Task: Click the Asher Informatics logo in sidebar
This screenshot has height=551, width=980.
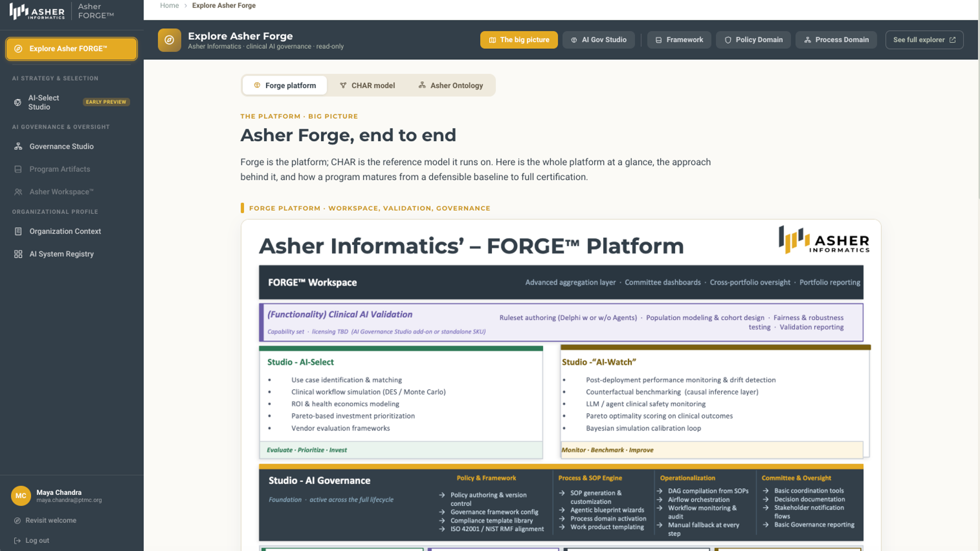Action: (37, 11)
